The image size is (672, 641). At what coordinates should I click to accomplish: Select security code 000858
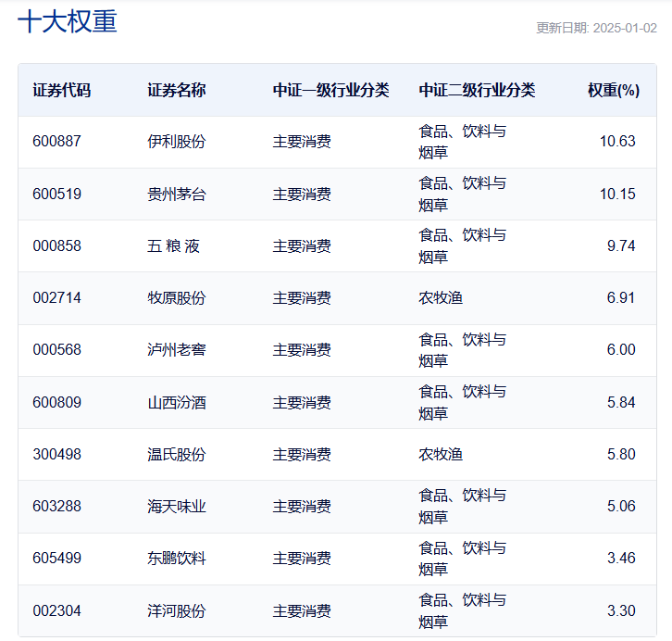coord(57,245)
